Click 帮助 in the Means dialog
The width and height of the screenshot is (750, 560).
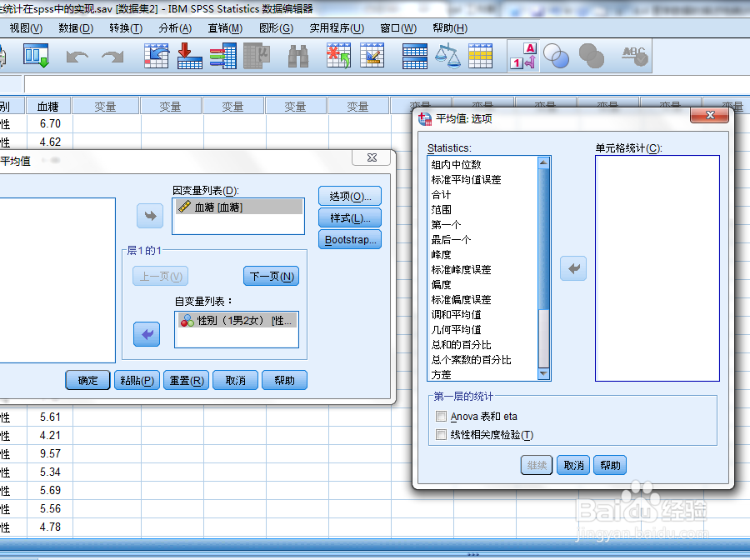pyautogui.click(x=284, y=381)
